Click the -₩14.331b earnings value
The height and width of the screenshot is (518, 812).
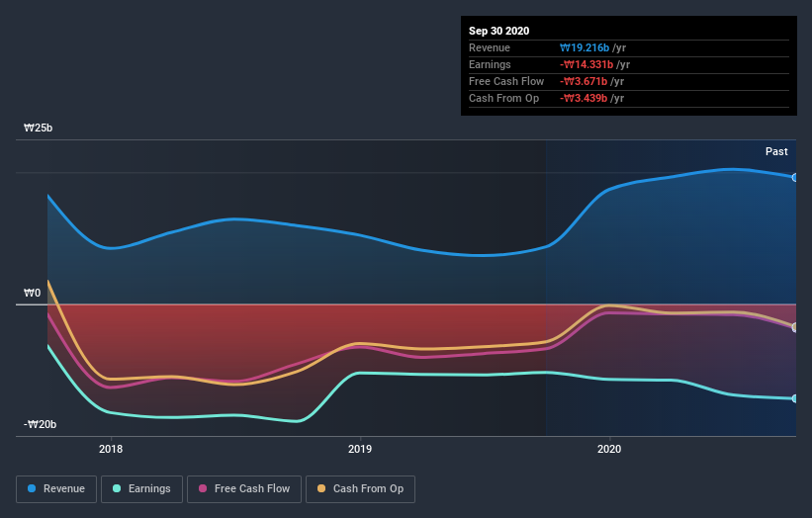point(586,64)
